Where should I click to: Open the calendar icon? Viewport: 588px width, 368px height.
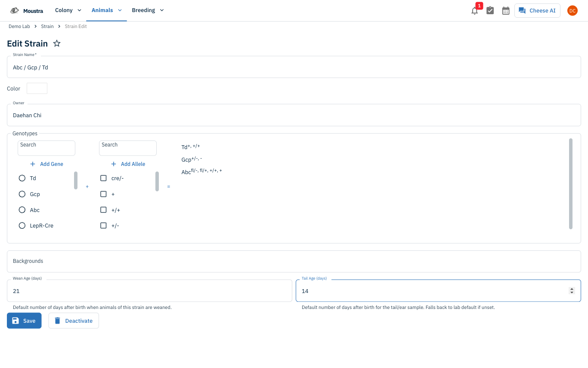click(x=506, y=11)
